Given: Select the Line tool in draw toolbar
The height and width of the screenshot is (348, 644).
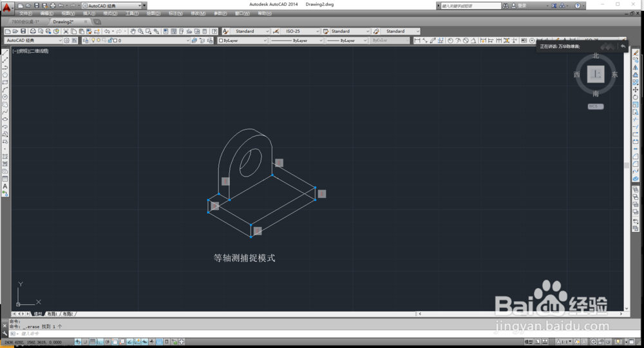Looking at the screenshot, I should tap(5, 53).
